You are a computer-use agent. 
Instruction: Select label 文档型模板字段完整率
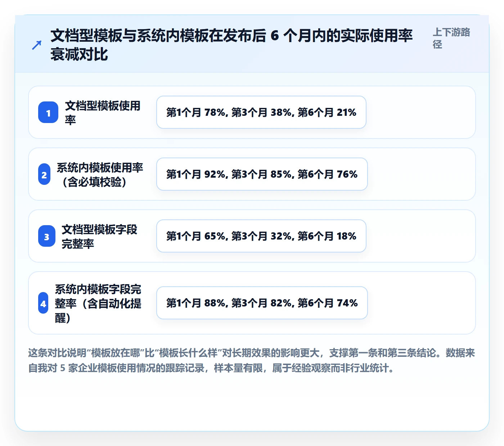tap(99, 236)
